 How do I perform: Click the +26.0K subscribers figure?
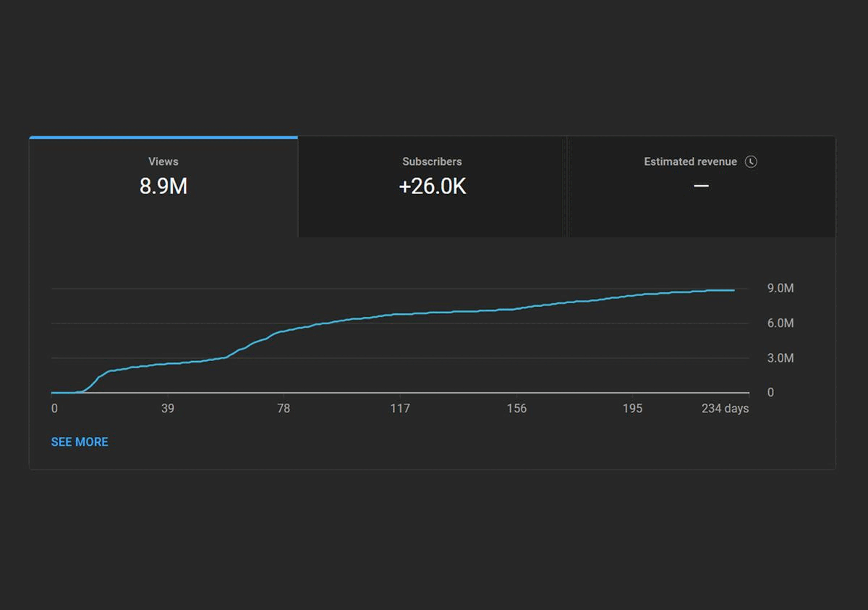tap(432, 187)
